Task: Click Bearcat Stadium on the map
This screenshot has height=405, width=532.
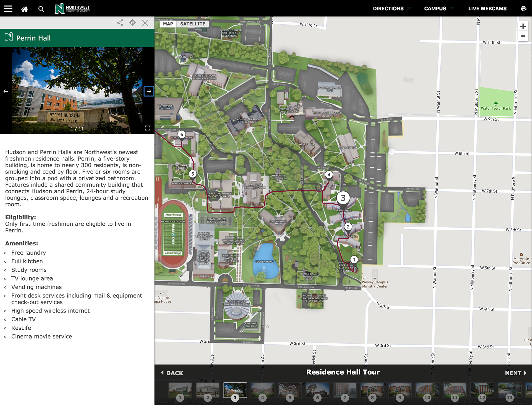Action: (x=173, y=234)
